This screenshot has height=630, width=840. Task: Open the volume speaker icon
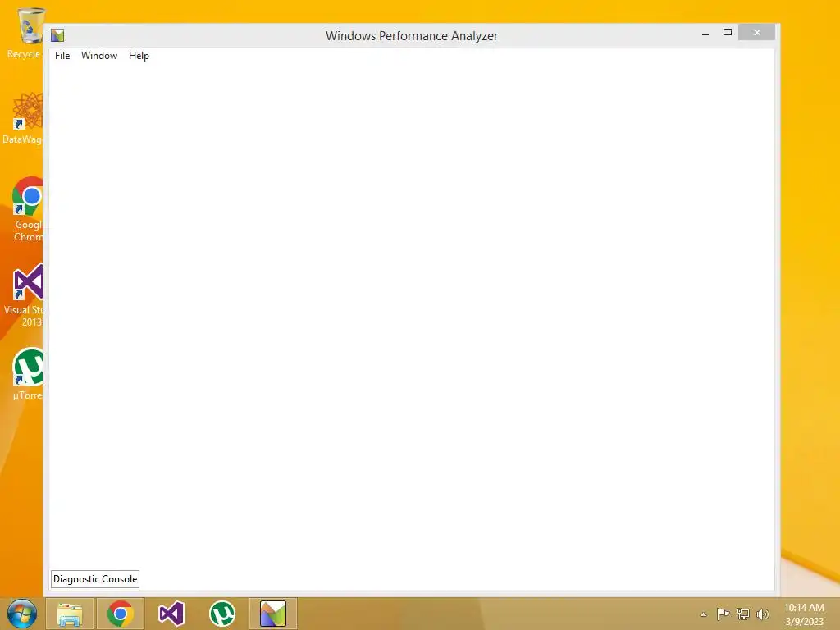click(x=762, y=614)
